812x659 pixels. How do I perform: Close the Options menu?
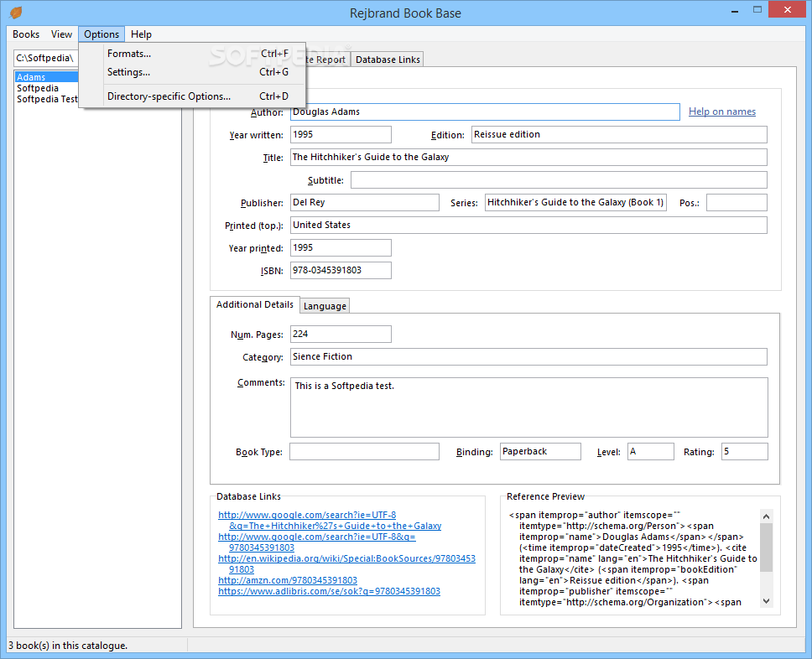tap(101, 34)
